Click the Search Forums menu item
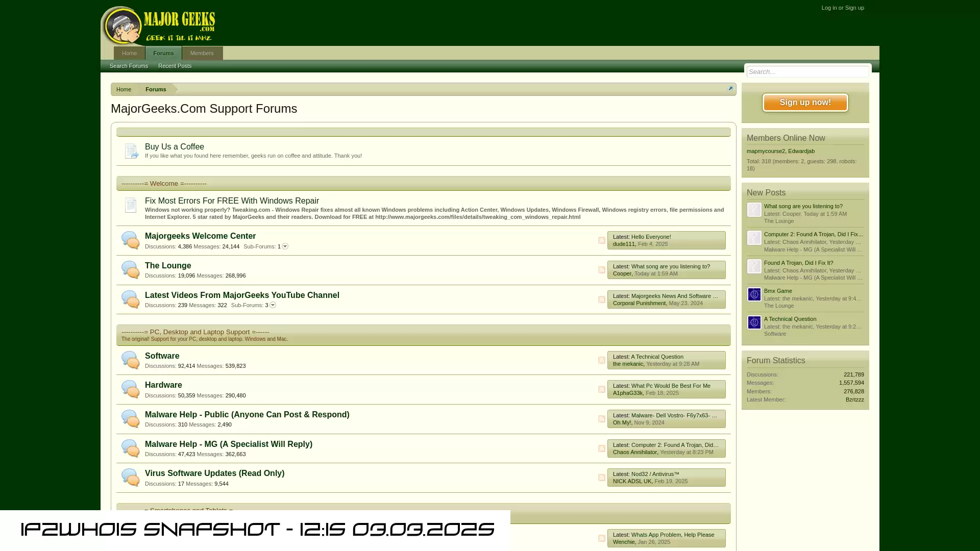The image size is (980, 551). [129, 65]
